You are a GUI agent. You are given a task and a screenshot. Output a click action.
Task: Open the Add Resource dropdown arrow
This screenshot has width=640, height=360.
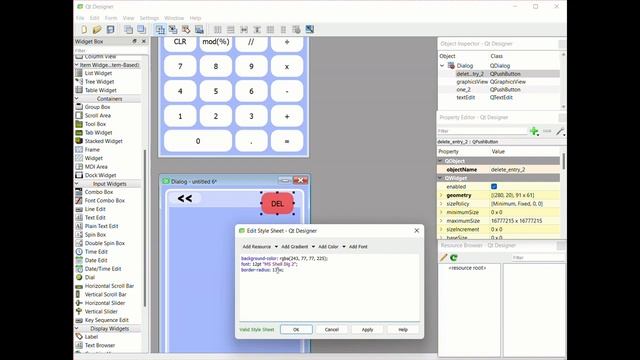click(276, 247)
